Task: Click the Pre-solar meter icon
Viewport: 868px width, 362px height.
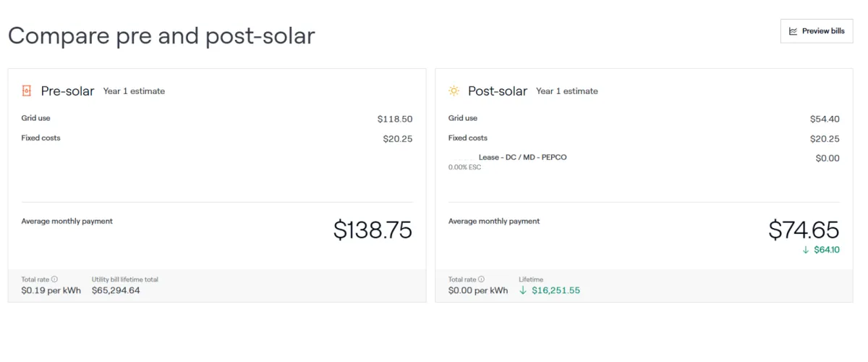Action: [27, 91]
